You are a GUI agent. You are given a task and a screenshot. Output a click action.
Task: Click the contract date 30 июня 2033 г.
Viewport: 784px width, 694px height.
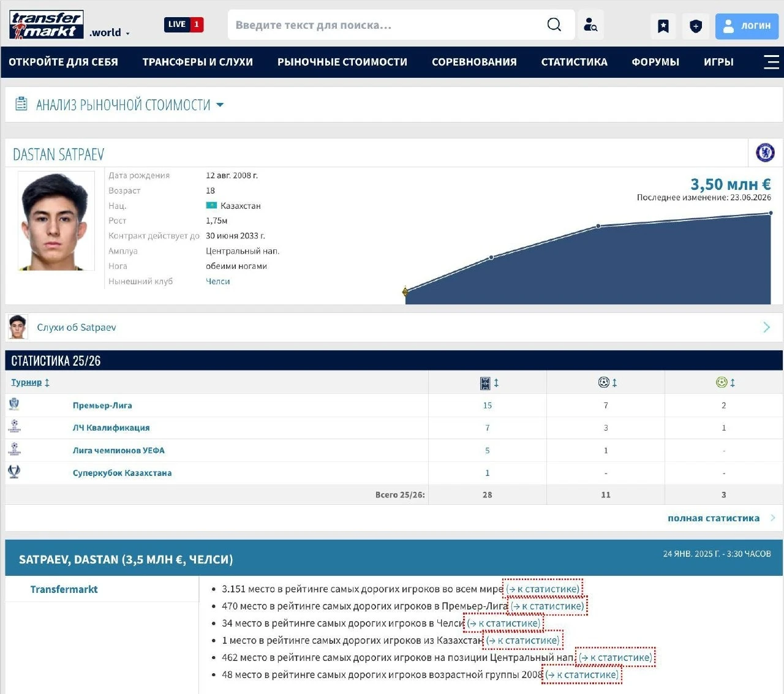[x=235, y=236]
